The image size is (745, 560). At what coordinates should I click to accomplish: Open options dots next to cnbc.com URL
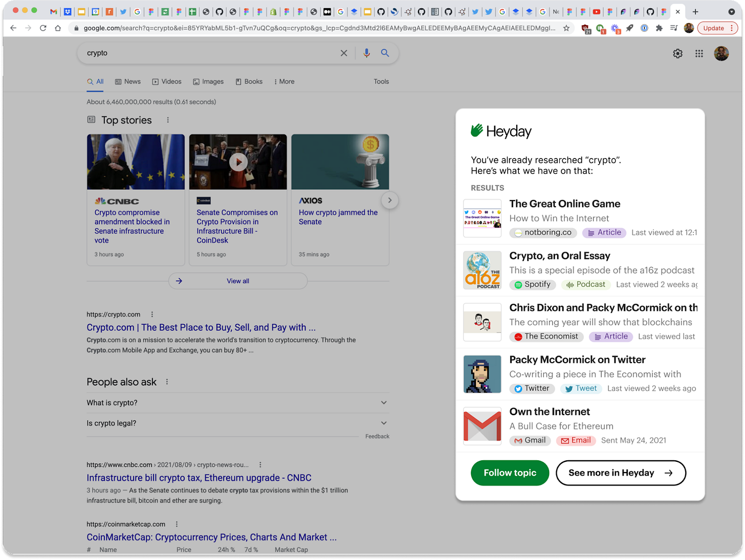pos(260,465)
